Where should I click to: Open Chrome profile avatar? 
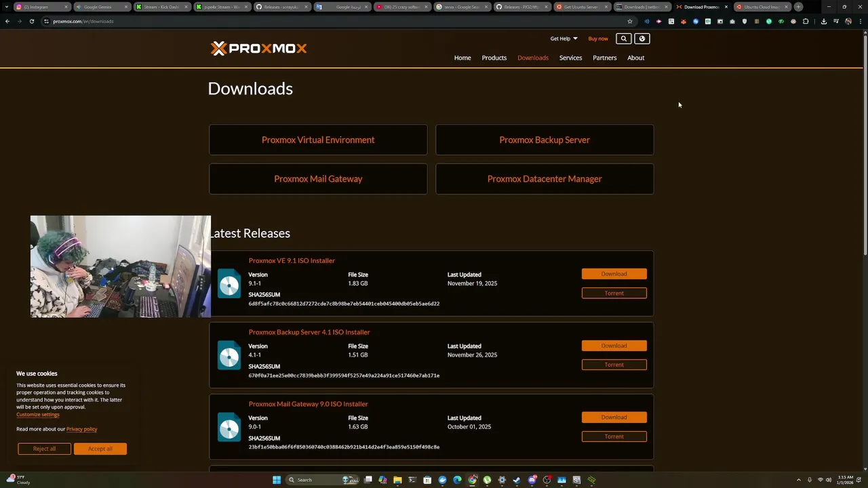[x=848, y=21]
